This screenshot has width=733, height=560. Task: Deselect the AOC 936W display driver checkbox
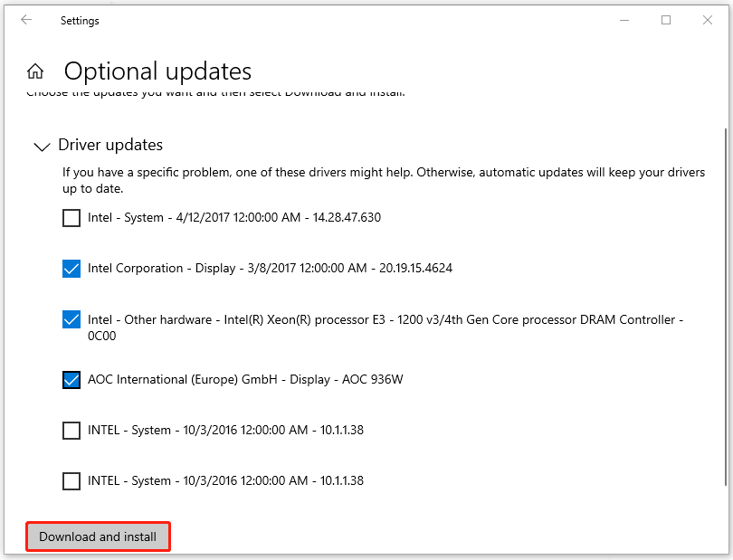[x=71, y=379]
